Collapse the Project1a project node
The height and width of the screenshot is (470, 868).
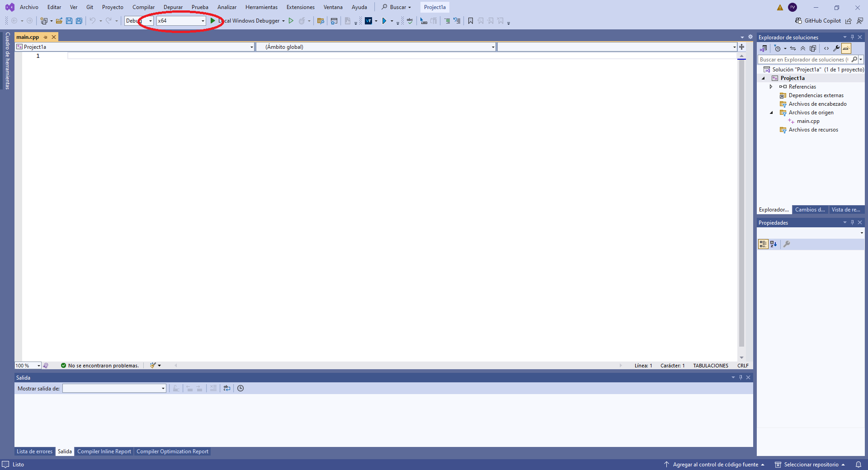[763, 78]
